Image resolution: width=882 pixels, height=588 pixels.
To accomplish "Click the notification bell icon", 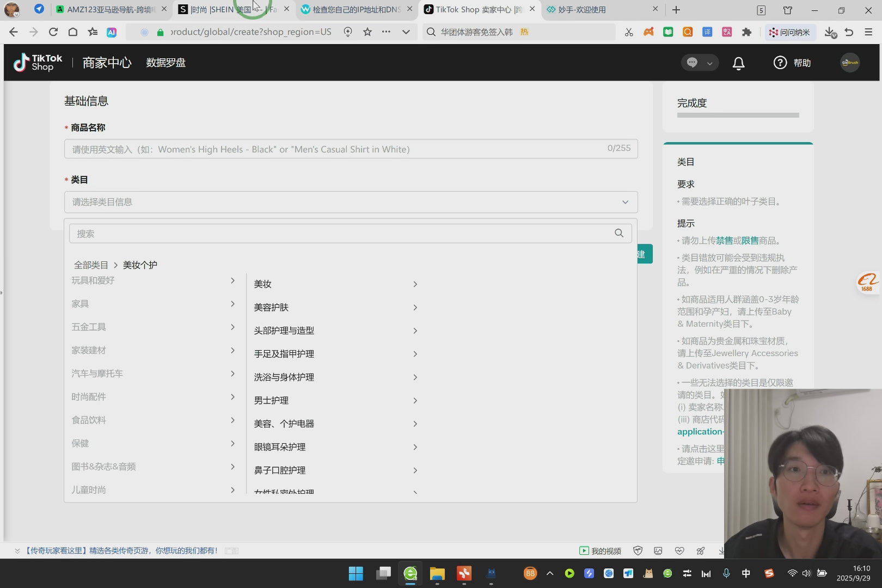I will (738, 63).
